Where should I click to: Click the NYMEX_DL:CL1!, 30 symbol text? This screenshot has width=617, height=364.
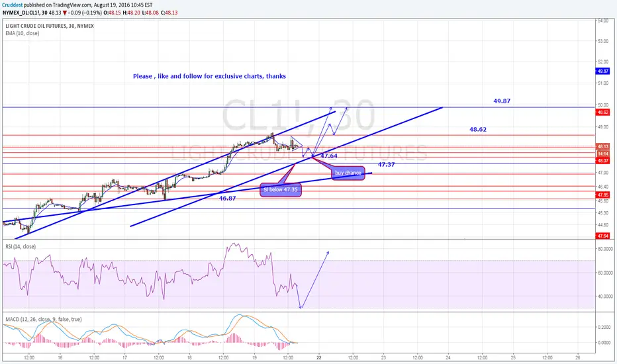point(24,13)
